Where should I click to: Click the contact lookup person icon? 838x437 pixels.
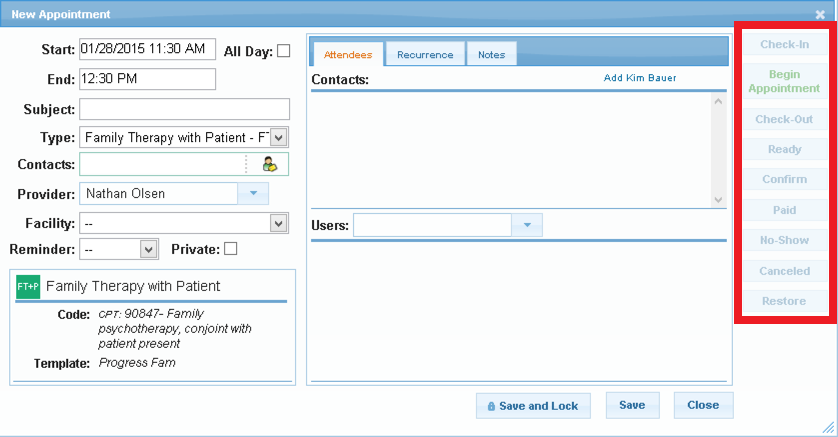point(270,164)
